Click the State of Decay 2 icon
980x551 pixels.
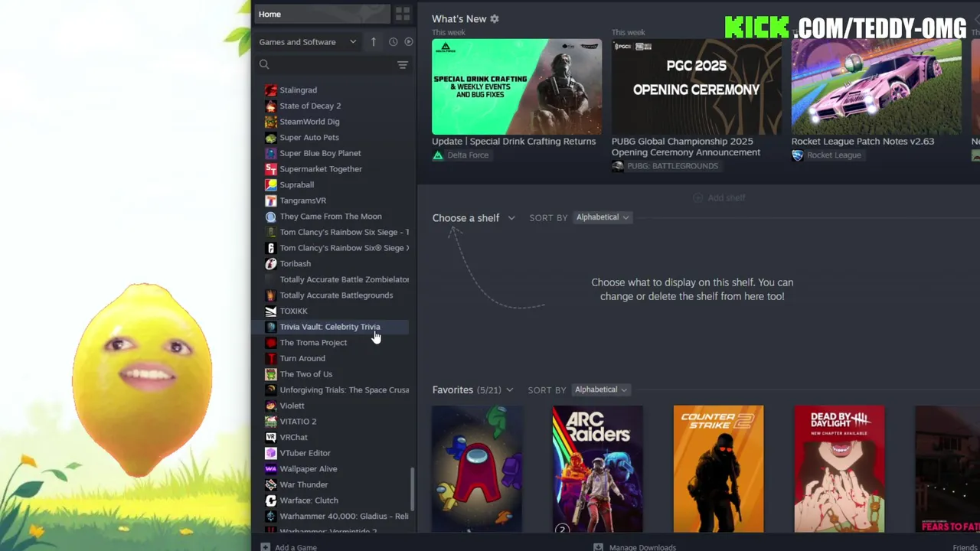(270, 106)
